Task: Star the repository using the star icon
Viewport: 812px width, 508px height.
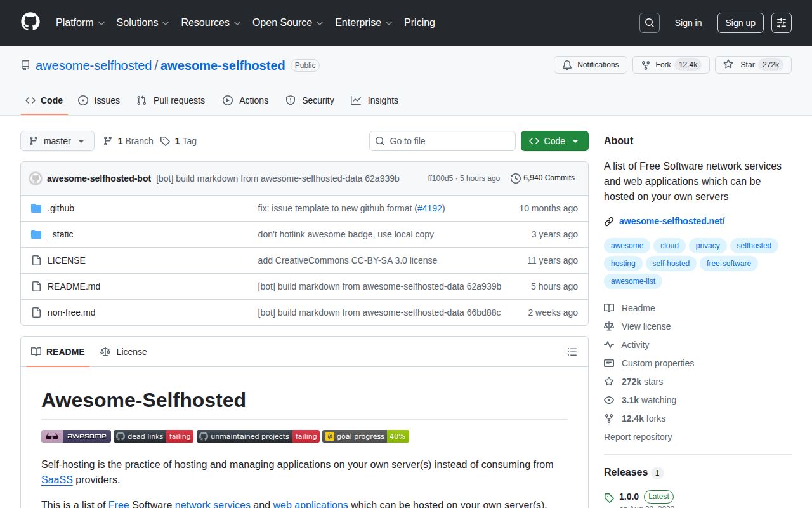Action: [x=728, y=64]
